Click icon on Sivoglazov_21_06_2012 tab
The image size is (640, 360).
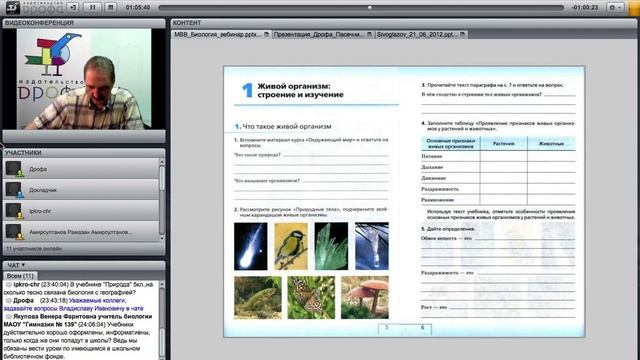pyautogui.click(x=462, y=35)
